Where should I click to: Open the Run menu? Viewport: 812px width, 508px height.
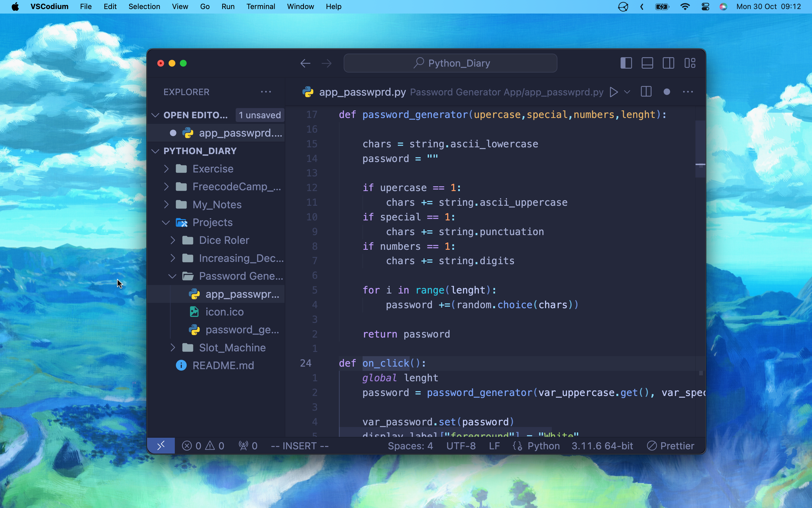click(x=228, y=7)
